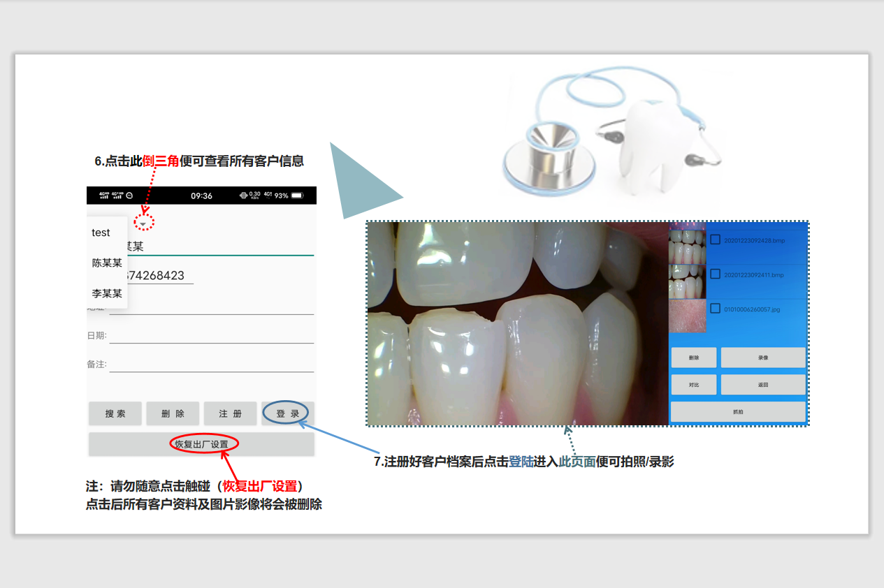The height and width of the screenshot is (588, 884).
Task: Click the vibrate mode icon in status bar
Action: coord(243,196)
